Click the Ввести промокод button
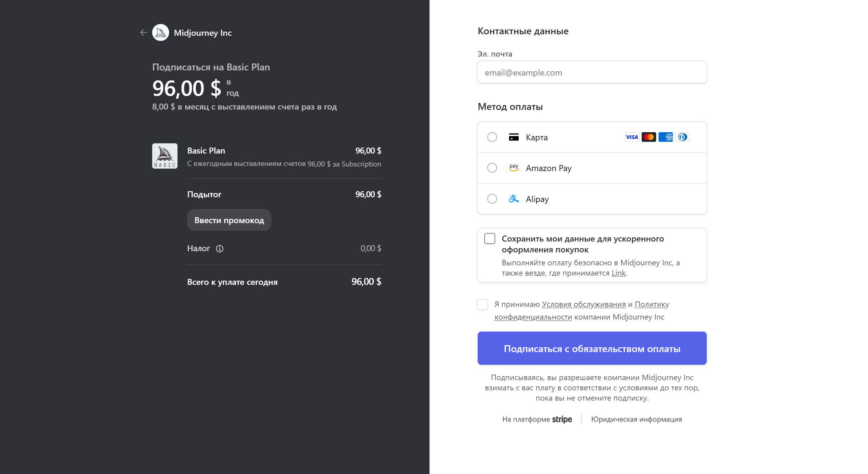The image size is (868, 474). tap(229, 220)
